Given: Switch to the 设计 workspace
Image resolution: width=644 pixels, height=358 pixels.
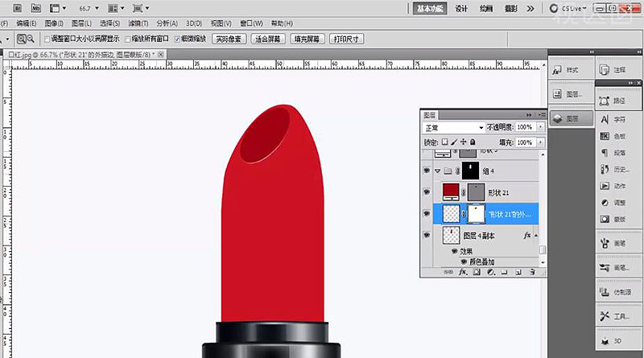Looking at the screenshot, I should [461, 9].
